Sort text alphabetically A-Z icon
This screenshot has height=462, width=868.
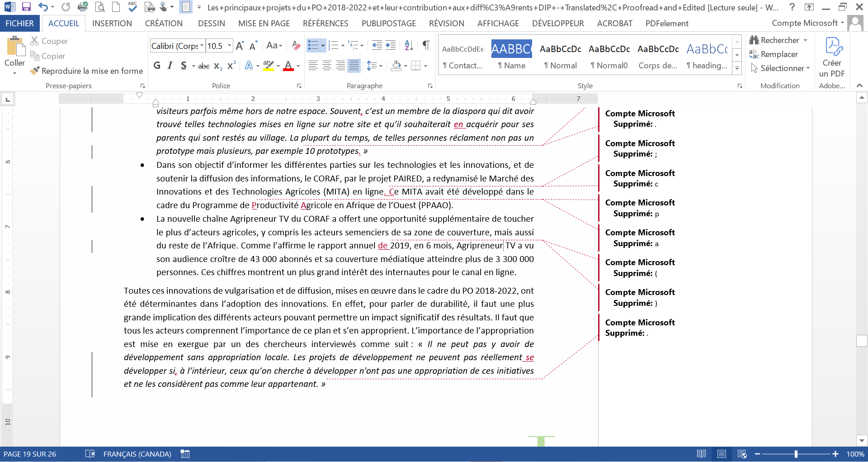click(409, 45)
